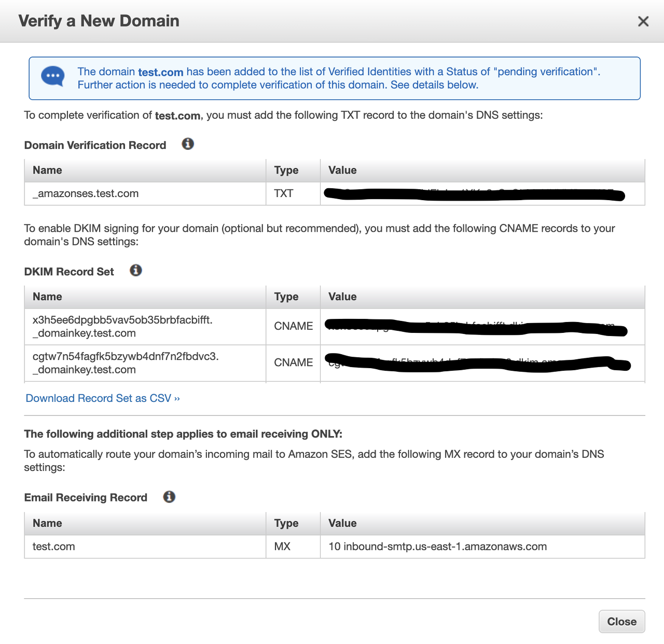Screen dimensions: 664x644
Task: Click the Verify a New Domain title
Action: (99, 21)
